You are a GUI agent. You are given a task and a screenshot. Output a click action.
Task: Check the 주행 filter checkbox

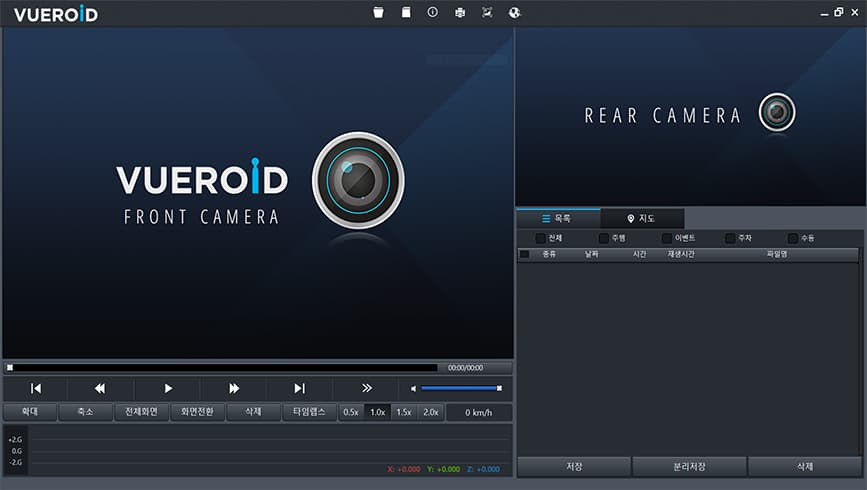[x=604, y=238]
